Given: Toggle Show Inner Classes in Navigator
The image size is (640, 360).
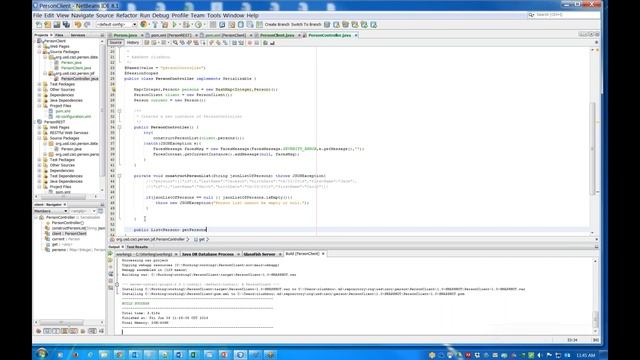Looking at the screenshot, I should 73,331.
